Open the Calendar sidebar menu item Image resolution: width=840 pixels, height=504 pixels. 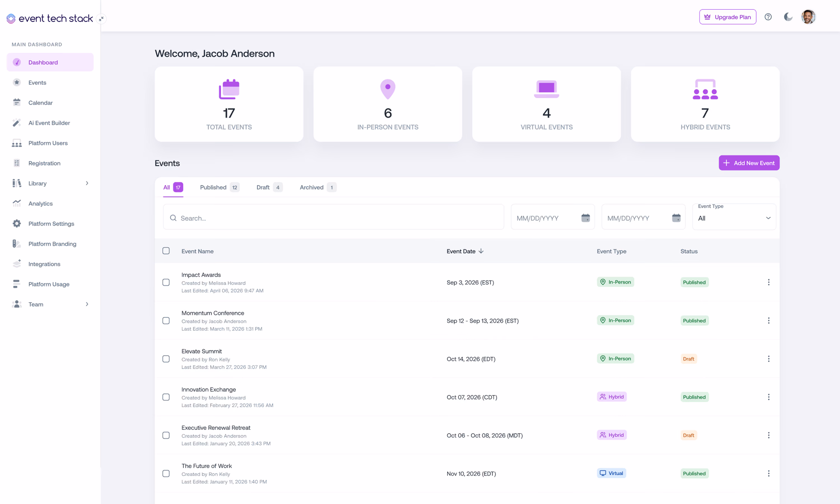pos(50,102)
